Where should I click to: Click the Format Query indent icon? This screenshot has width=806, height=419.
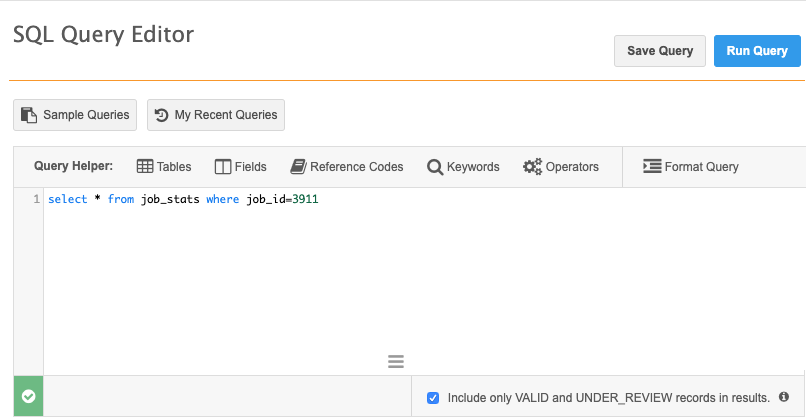[652, 167]
